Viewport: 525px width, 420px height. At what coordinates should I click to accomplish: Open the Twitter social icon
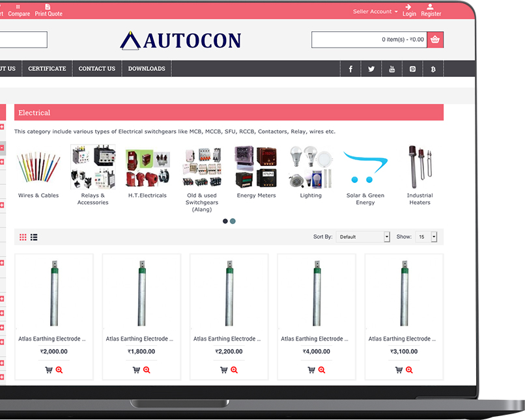click(x=371, y=69)
